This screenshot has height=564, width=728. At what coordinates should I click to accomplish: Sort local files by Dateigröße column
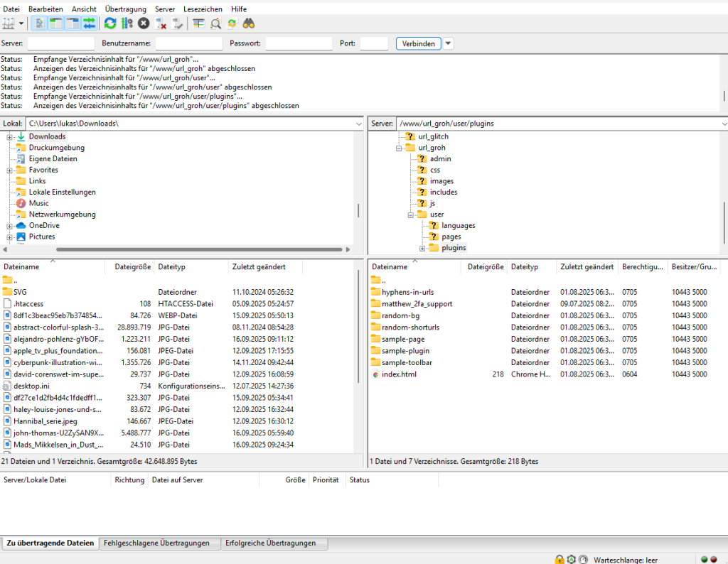pyautogui.click(x=132, y=267)
